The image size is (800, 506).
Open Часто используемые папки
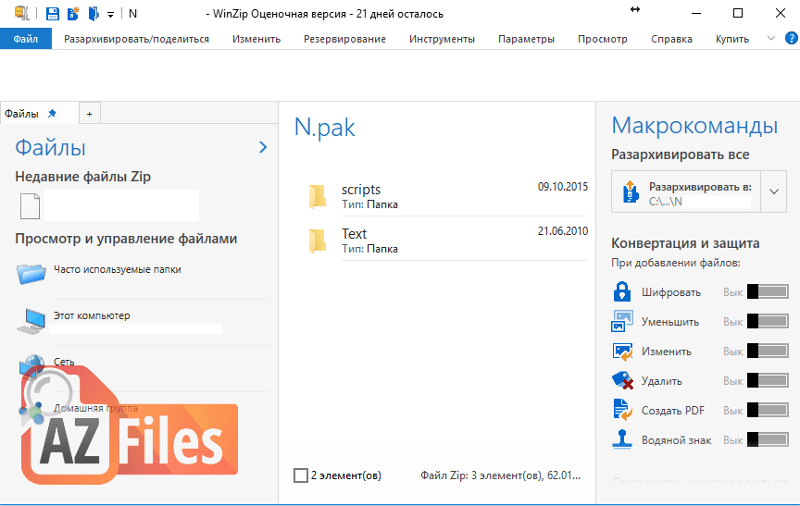(x=117, y=269)
